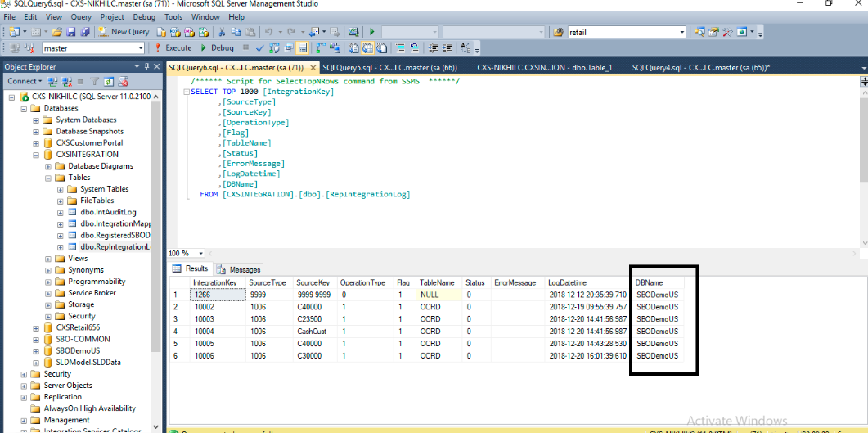Image resolution: width=868 pixels, height=433 pixels.
Task: Select the SBO-COMMON database
Action: [83, 340]
